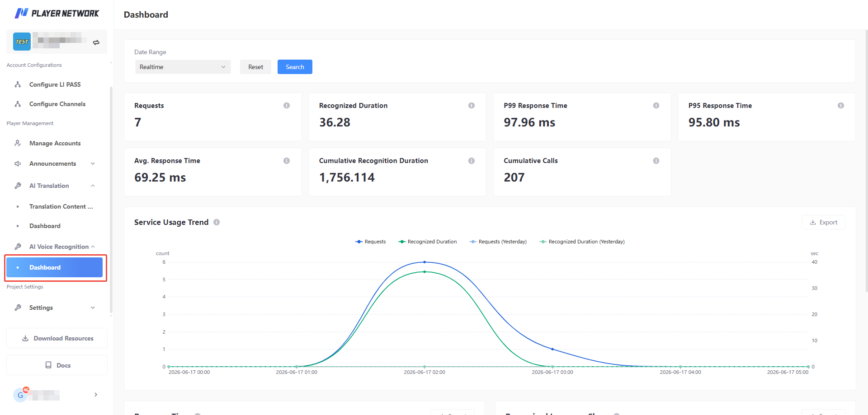The width and height of the screenshot is (868, 415).
Task: Click the 69.25 ms average response value
Action: (x=160, y=177)
